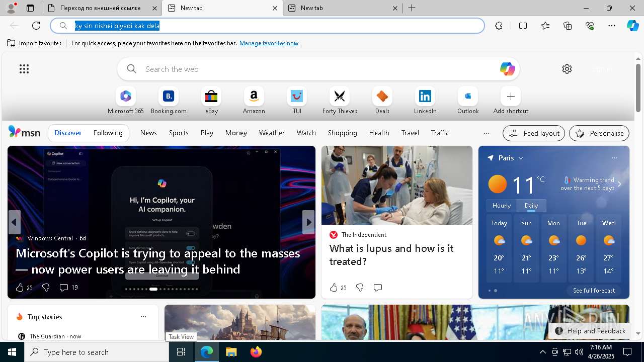This screenshot has height=362, width=644.
Task: Show hidden system tray icons
Action: point(542,352)
